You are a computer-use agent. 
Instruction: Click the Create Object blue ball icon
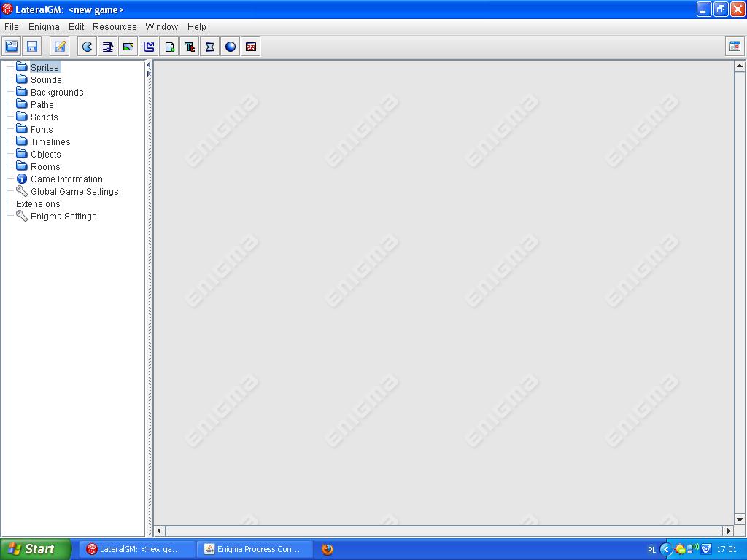tap(231, 47)
